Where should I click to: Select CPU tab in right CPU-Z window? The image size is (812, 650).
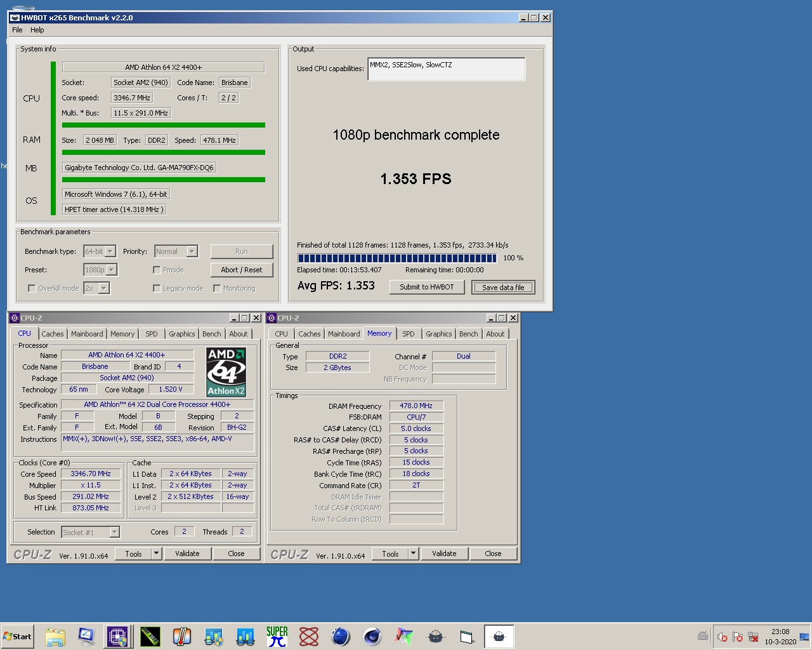click(x=282, y=334)
